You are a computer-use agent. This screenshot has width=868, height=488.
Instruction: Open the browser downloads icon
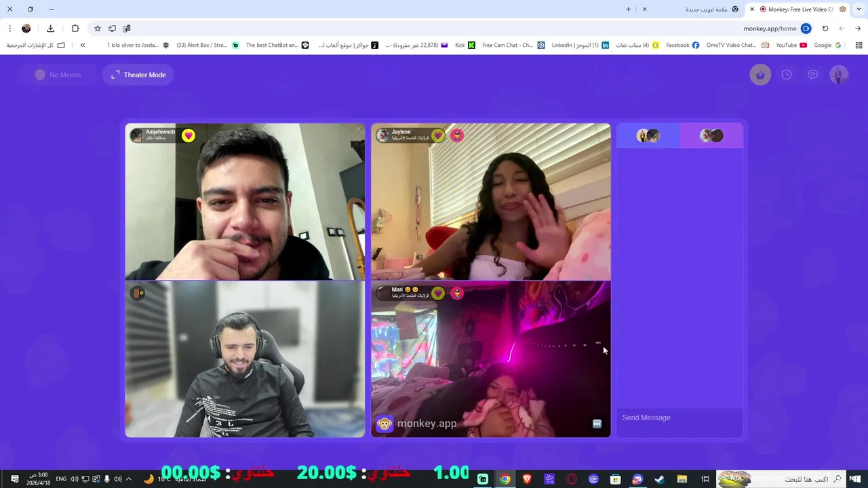[50, 28]
